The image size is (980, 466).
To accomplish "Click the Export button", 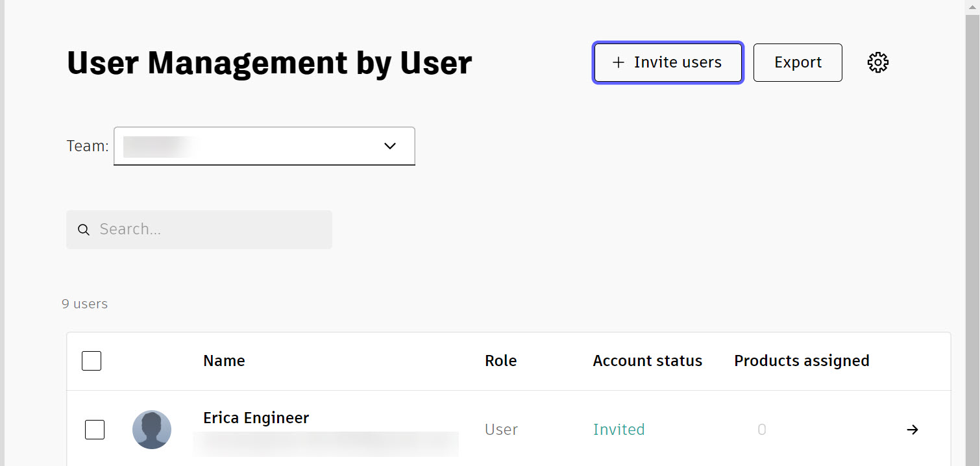I will point(798,62).
